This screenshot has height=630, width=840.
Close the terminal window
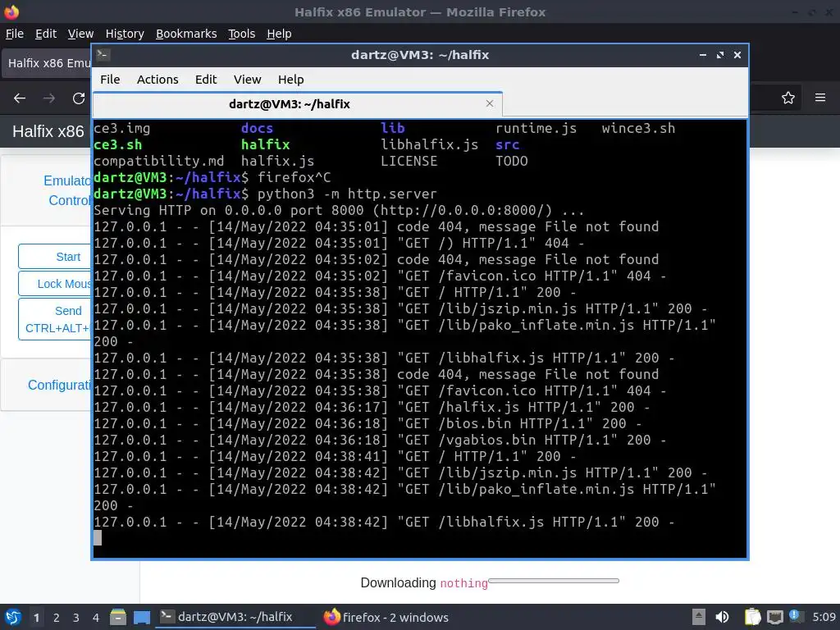coord(737,55)
